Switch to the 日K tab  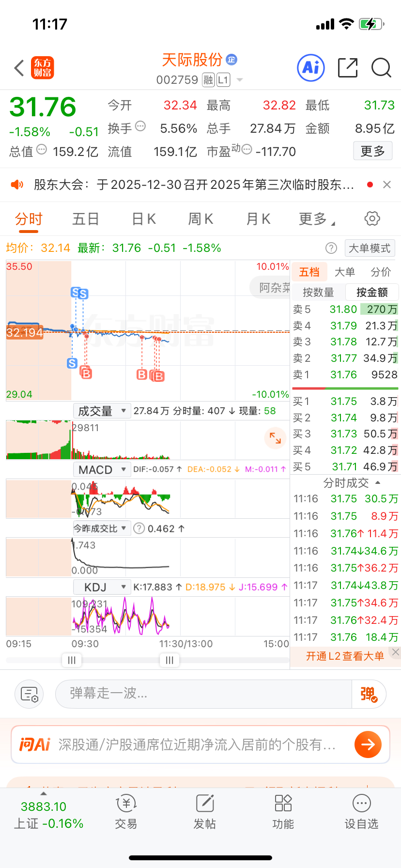(x=144, y=219)
